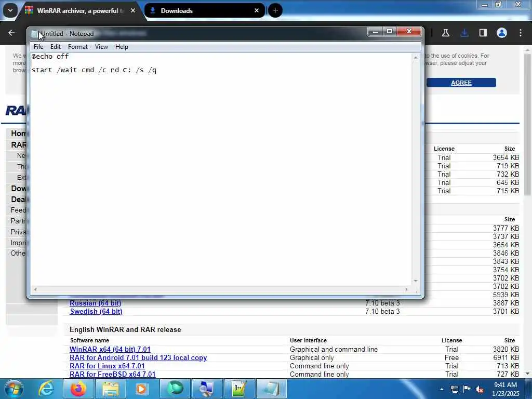Open the View menu in Notepad

pyautogui.click(x=101, y=47)
